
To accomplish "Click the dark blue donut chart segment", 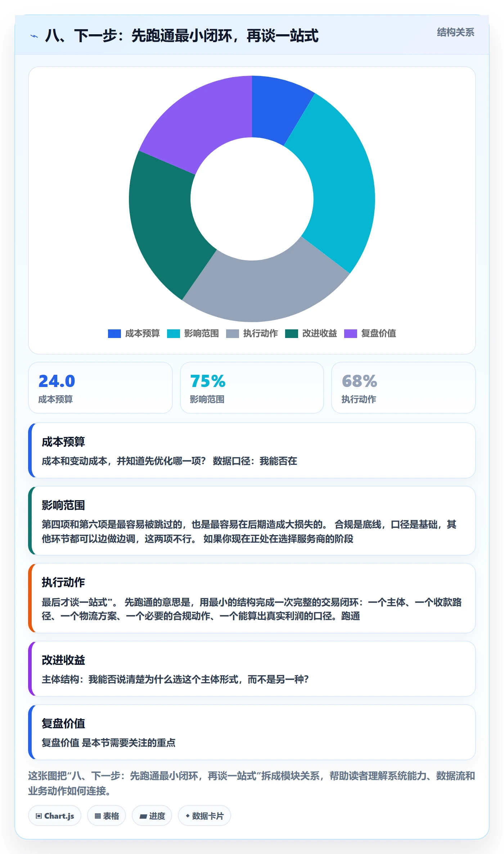I will tap(276, 110).
